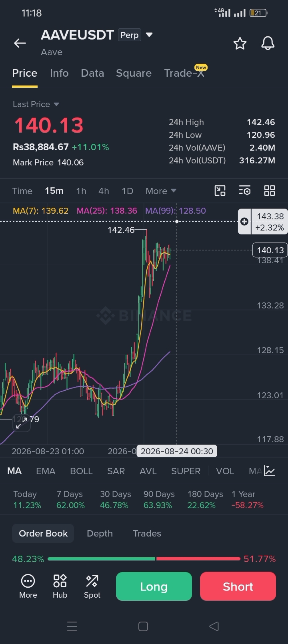This screenshot has height=644, width=288.
Task: Switch to Spot trading icon
Action: [x=92, y=586]
